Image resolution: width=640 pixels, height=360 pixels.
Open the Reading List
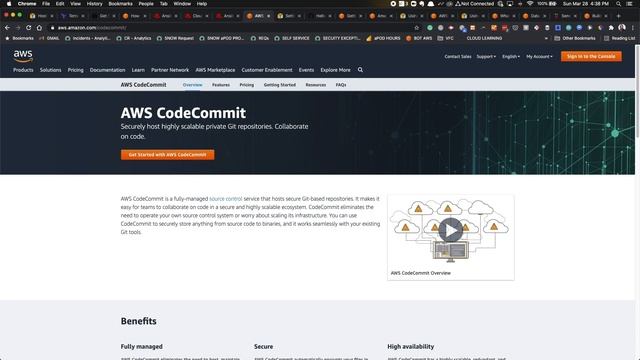[619, 38]
